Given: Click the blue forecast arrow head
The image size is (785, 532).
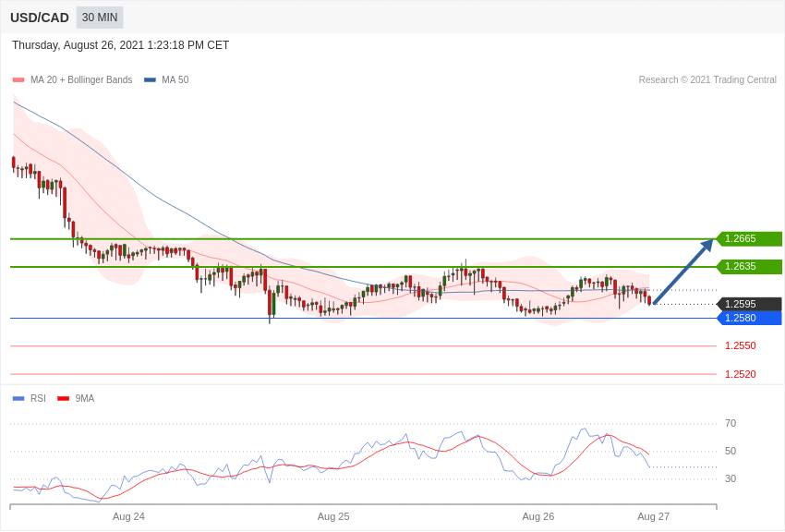Looking at the screenshot, I should (x=707, y=245).
